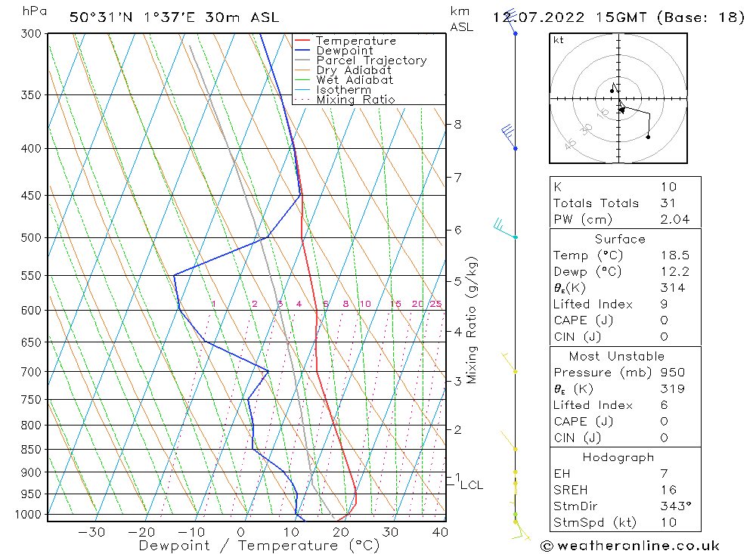Click the −30 temperature axis label
This screenshot has height=554, width=756.
pos(91,532)
